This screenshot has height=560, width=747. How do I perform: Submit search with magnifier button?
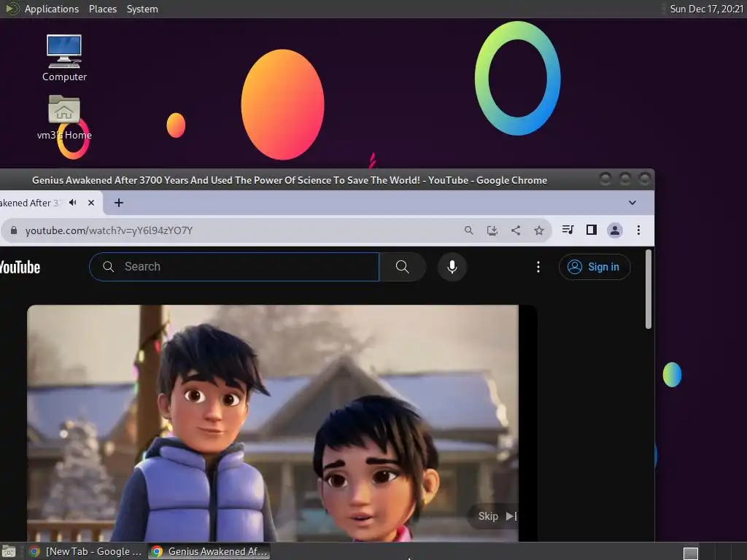tap(403, 267)
